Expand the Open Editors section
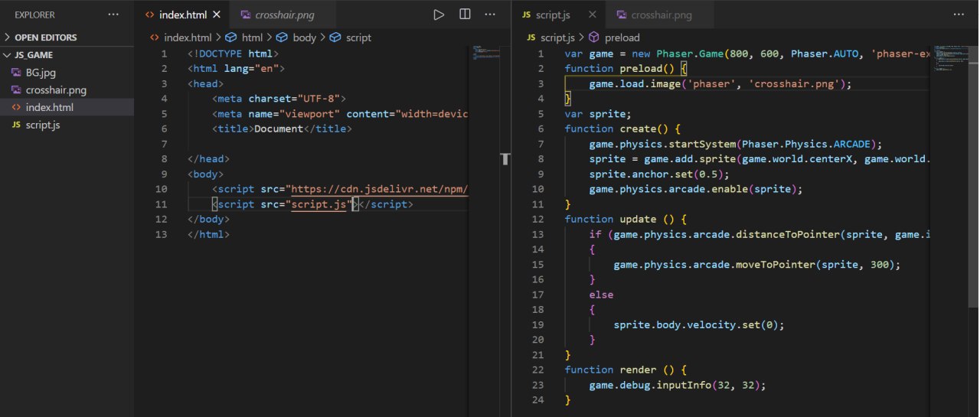Screen dimensions: 980x417 coord(45,37)
